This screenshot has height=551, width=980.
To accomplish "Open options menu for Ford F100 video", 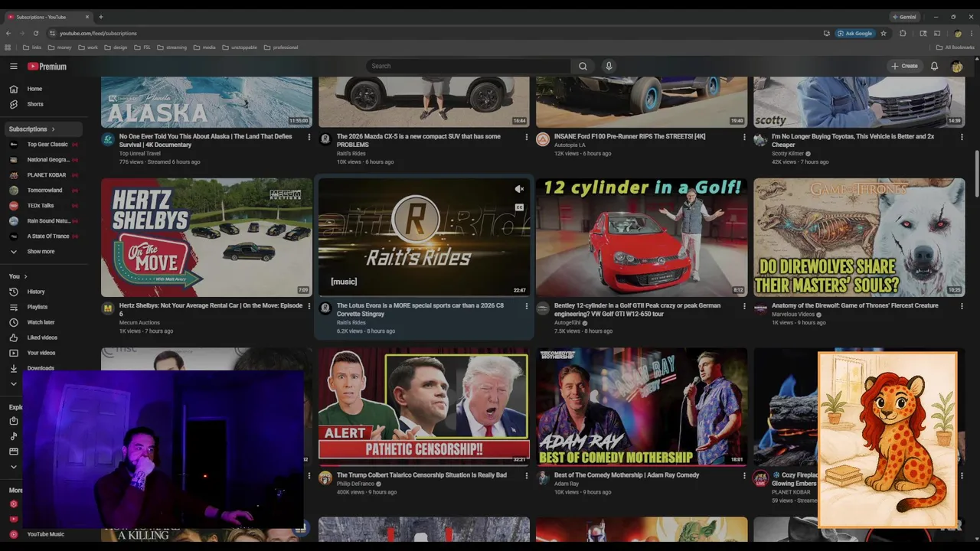I will pyautogui.click(x=744, y=137).
